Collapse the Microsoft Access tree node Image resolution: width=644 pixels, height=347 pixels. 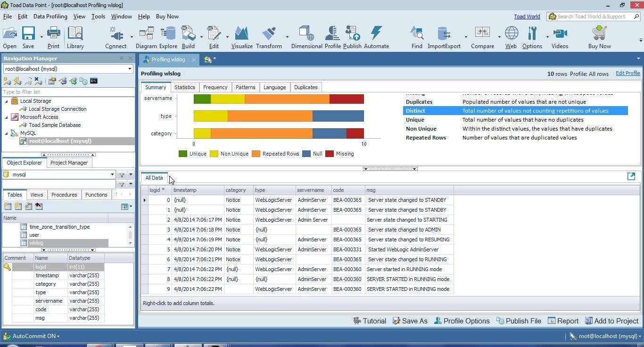[6, 117]
